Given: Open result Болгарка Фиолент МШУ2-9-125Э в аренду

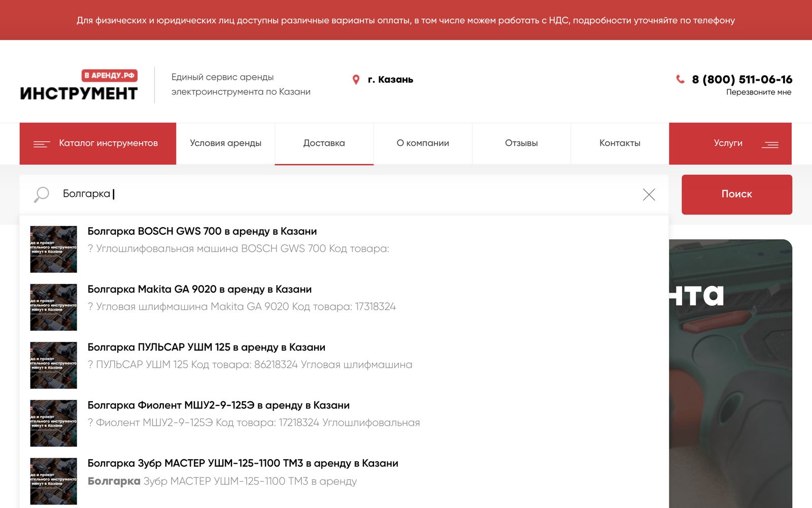Looking at the screenshot, I should coord(219,405).
